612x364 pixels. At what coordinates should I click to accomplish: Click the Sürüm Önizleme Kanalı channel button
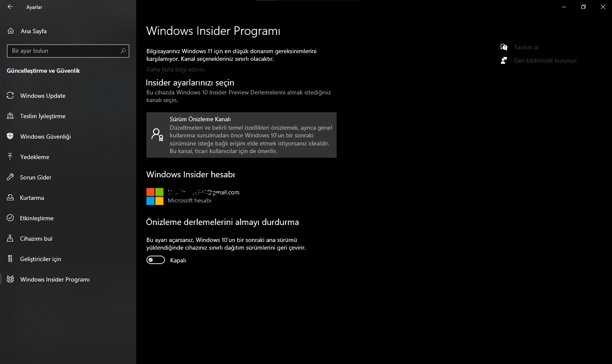[241, 135]
